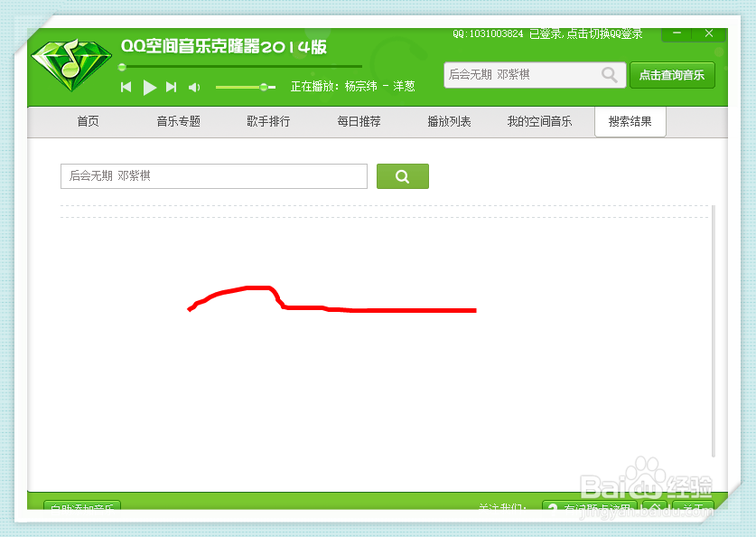
Task: Close the music cloner window
Action: point(709,33)
